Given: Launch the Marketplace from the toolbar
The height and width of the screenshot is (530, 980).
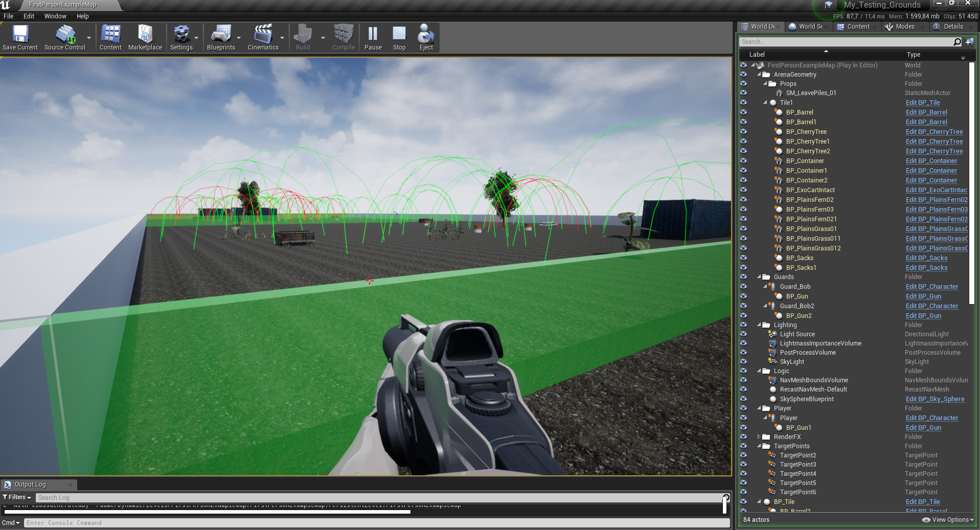Looking at the screenshot, I should pyautogui.click(x=145, y=34).
